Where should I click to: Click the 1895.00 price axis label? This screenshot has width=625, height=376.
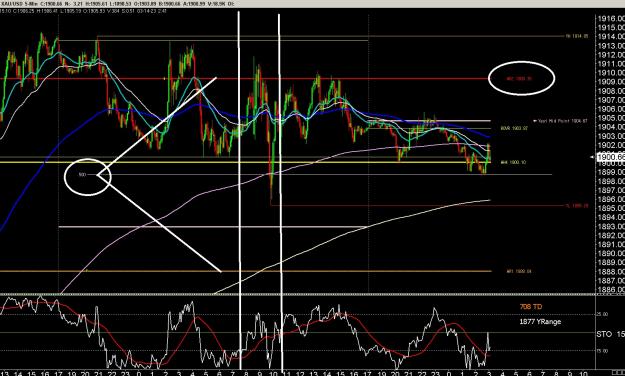click(611, 208)
